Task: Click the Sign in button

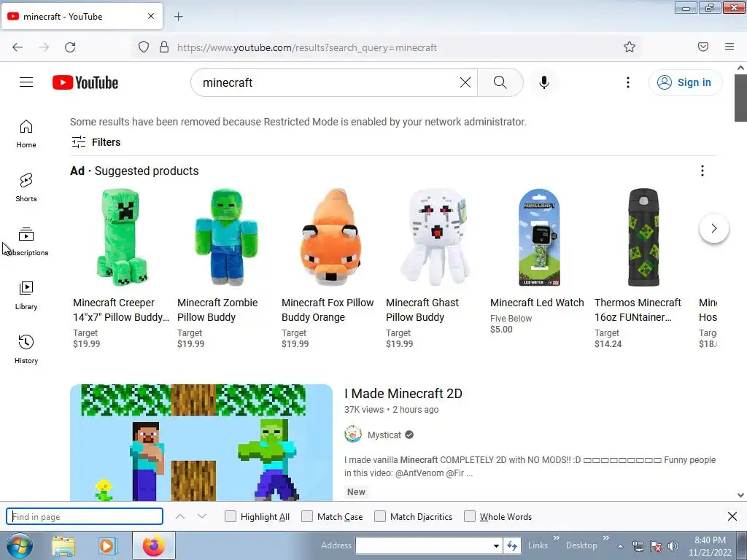Action: tap(685, 82)
